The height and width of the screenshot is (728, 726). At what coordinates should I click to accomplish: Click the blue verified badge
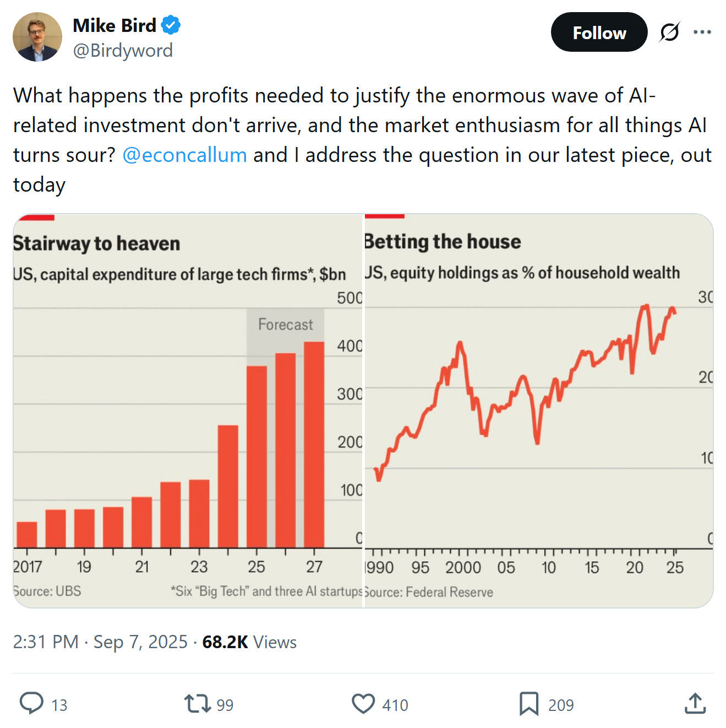pos(171,25)
